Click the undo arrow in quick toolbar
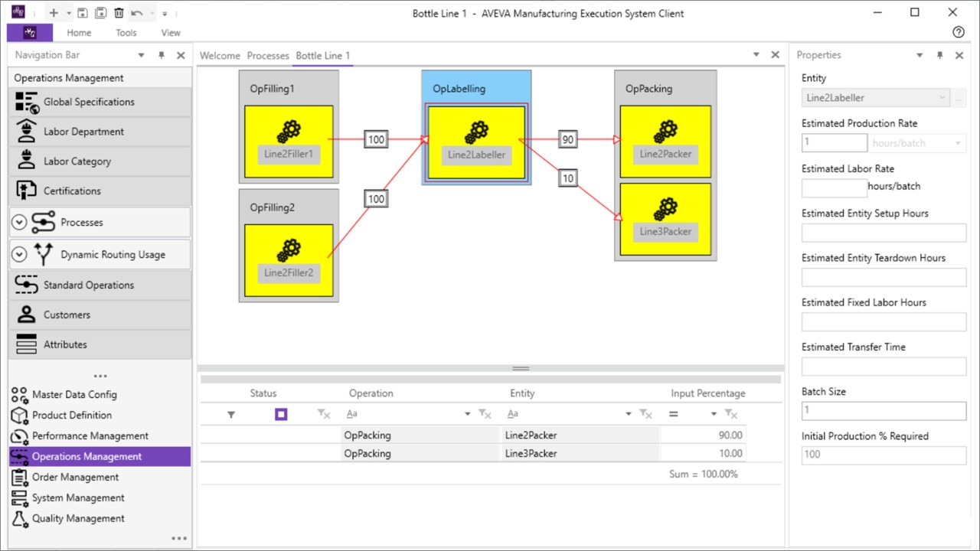This screenshot has height=551, width=980. [x=136, y=13]
